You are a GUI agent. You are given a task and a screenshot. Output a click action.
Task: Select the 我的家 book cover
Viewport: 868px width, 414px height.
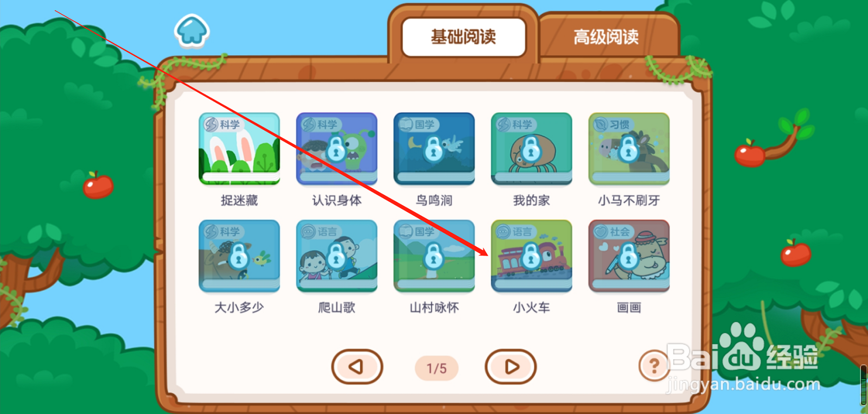(x=532, y=149)
